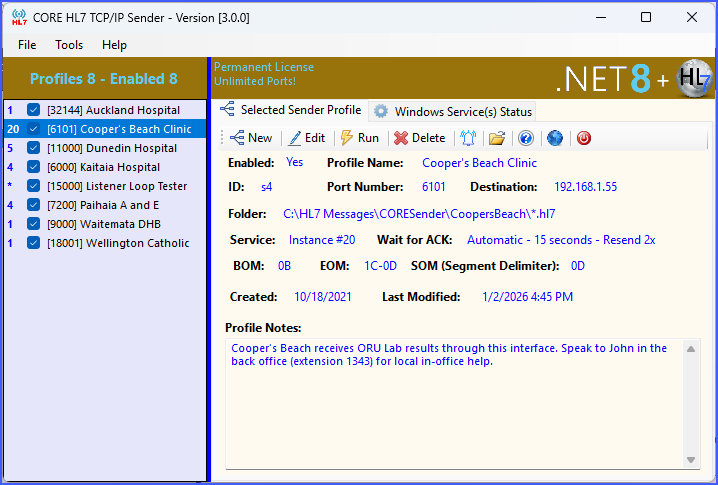Switch to Windows Service(s) Status tab

453,111
